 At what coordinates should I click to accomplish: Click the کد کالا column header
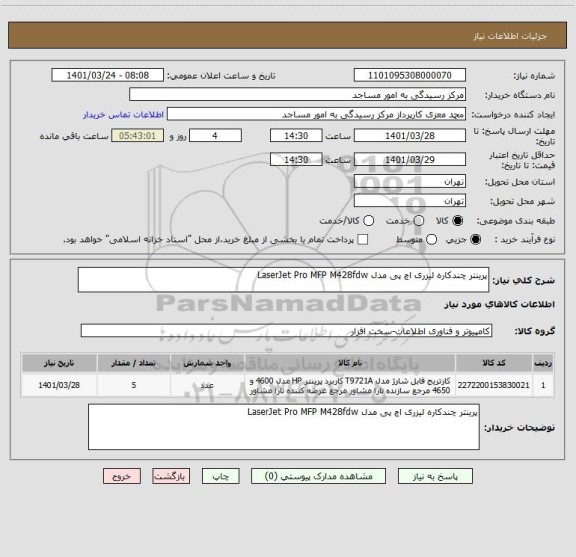click(x=494, y=363)
